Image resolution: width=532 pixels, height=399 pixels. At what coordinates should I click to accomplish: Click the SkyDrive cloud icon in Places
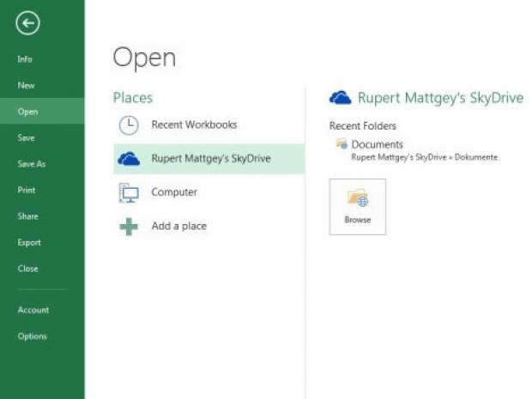pos(129,159)
